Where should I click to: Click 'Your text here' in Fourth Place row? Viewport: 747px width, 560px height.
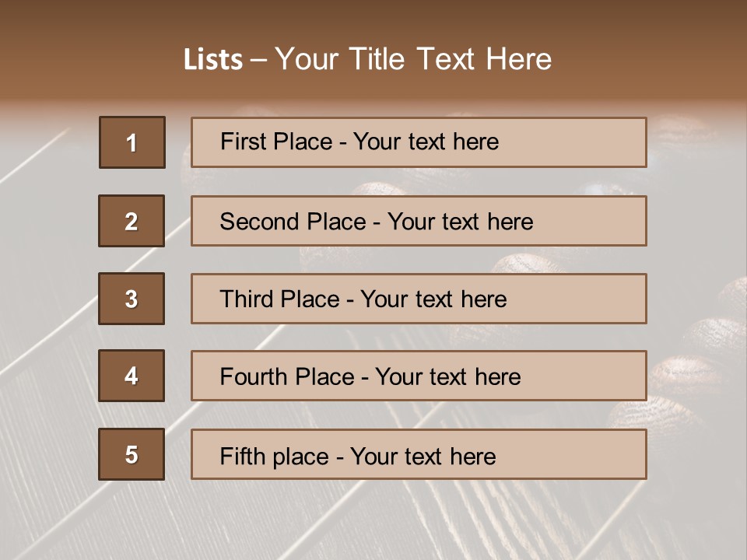click(447, 377)
